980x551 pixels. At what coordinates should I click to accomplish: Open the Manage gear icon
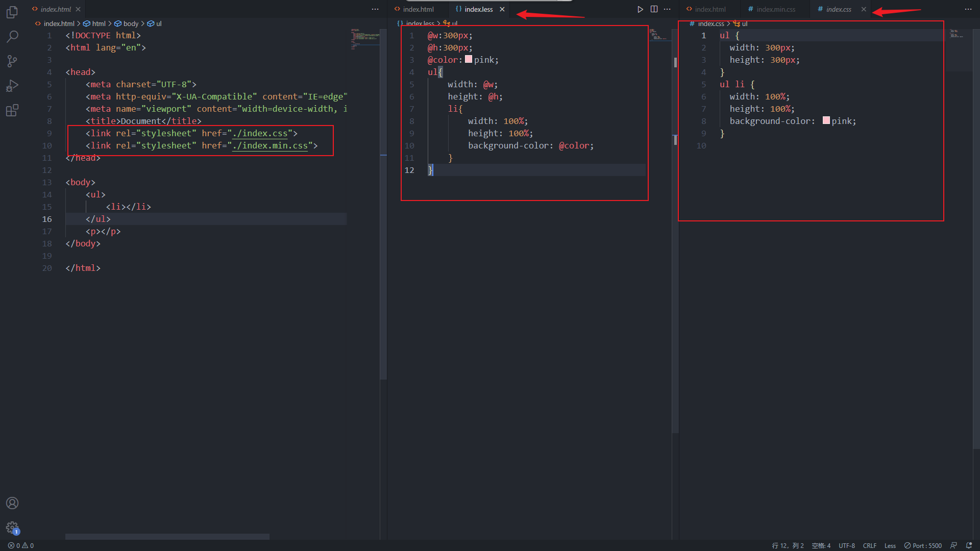[x=12, y=528]
